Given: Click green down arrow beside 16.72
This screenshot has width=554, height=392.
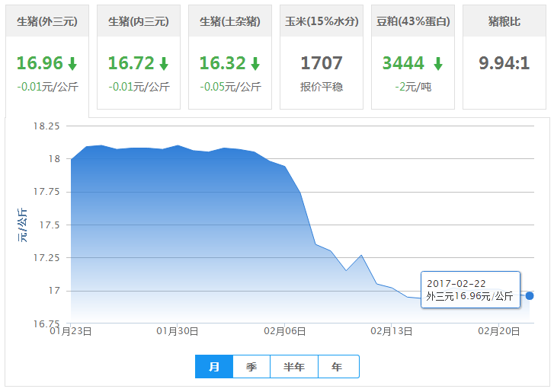Looking at the screenshot, I should pyautogui.click(x=164, y=64).
